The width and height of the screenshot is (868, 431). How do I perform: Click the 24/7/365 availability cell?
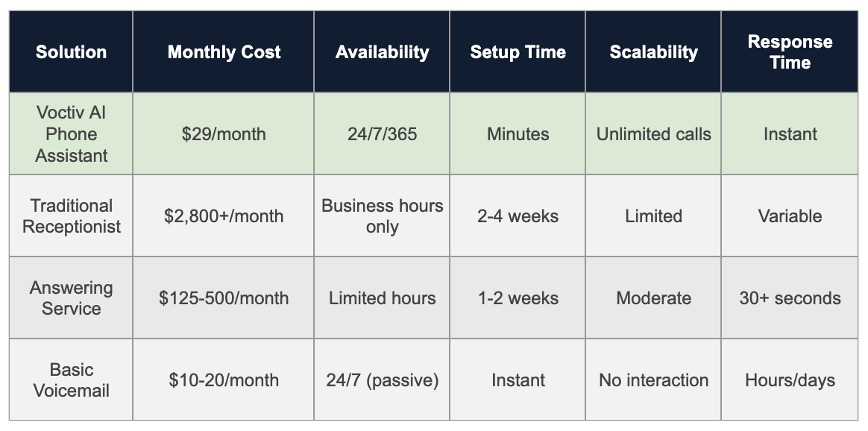coord(382,134)
